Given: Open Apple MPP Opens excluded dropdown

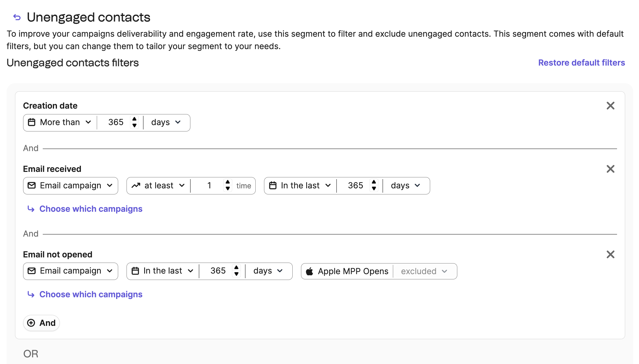Looking at the screenshot, I should (x=424, y=272).
